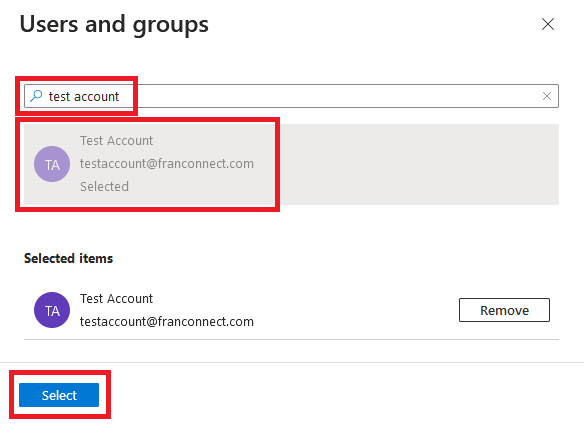Confirm with the blue Select button

(59, 395)
